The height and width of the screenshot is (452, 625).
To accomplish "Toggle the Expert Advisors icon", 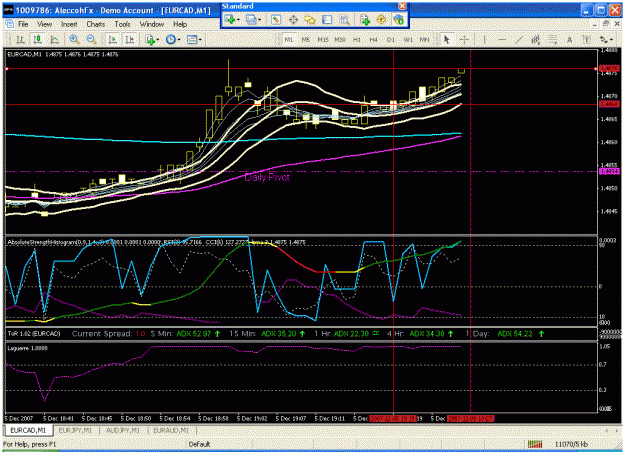I will [398, 19].
